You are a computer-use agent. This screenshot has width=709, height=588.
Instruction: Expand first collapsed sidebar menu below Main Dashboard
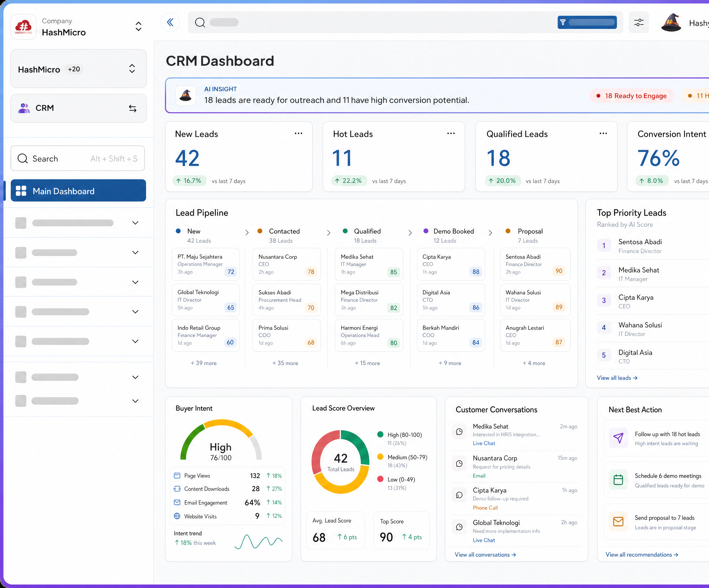pos(135,223)
